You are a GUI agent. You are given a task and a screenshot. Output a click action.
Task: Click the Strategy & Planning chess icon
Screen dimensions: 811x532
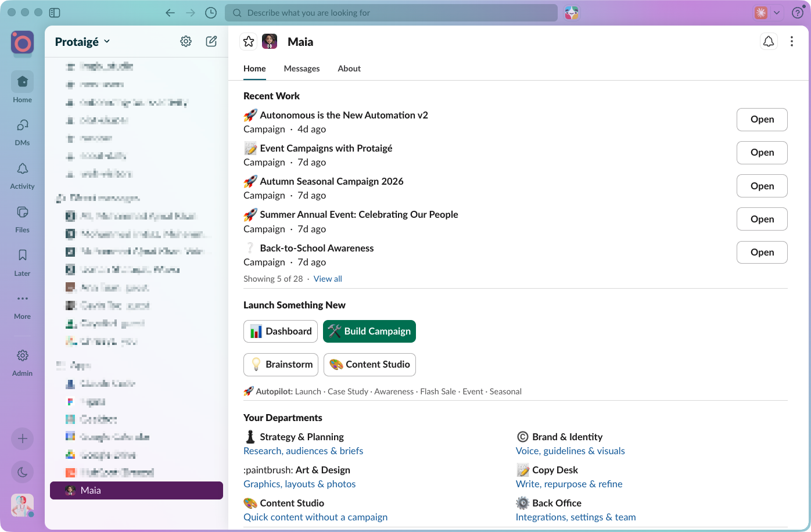coord(250,437)
